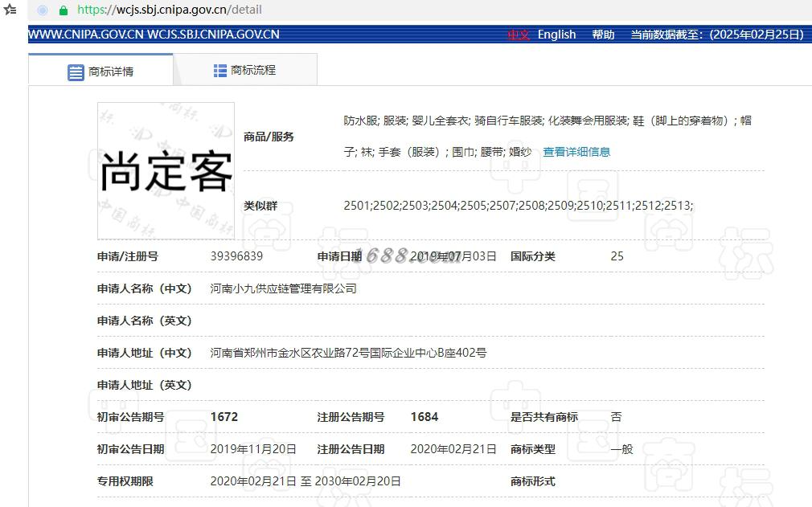Screen dimensions: 812x507
Task: Click the WWW.CNIPA.GOV.CN header text
Action: point(86,34)
